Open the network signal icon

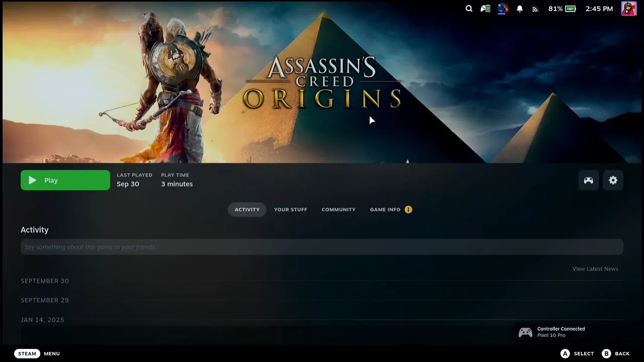pos(535,9)
